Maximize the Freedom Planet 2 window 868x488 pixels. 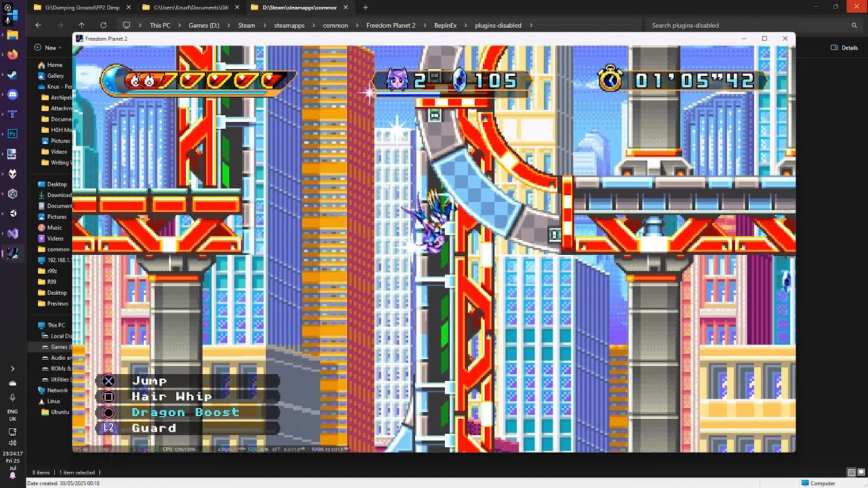764,39
